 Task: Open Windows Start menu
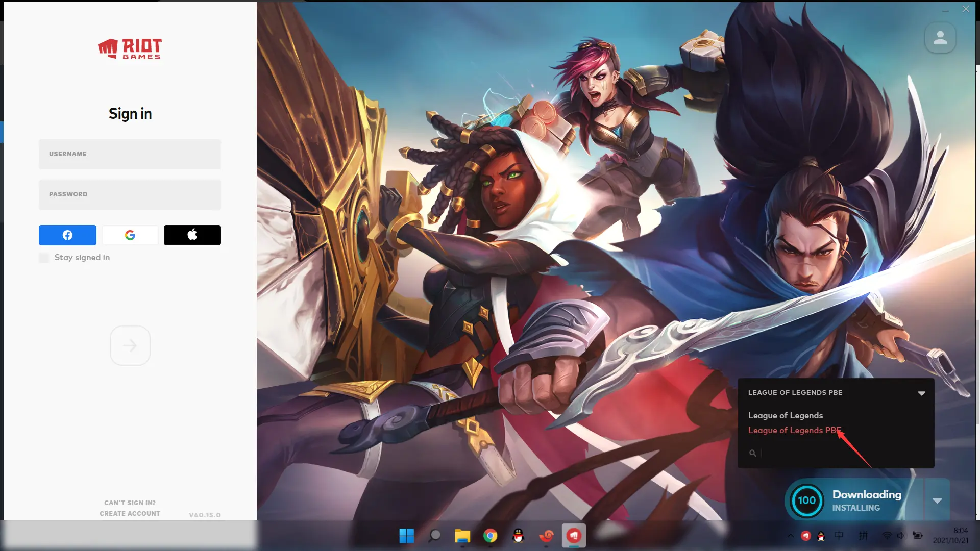click(407, 536)
